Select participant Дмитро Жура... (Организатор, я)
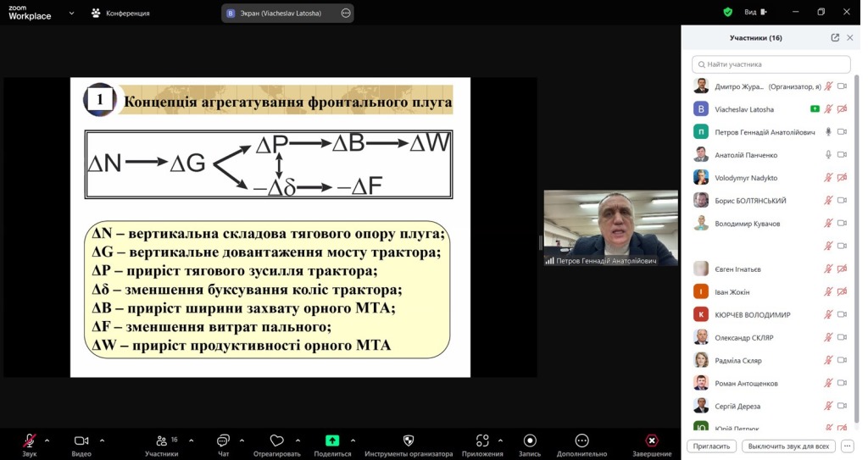 (x=771, y=86)
